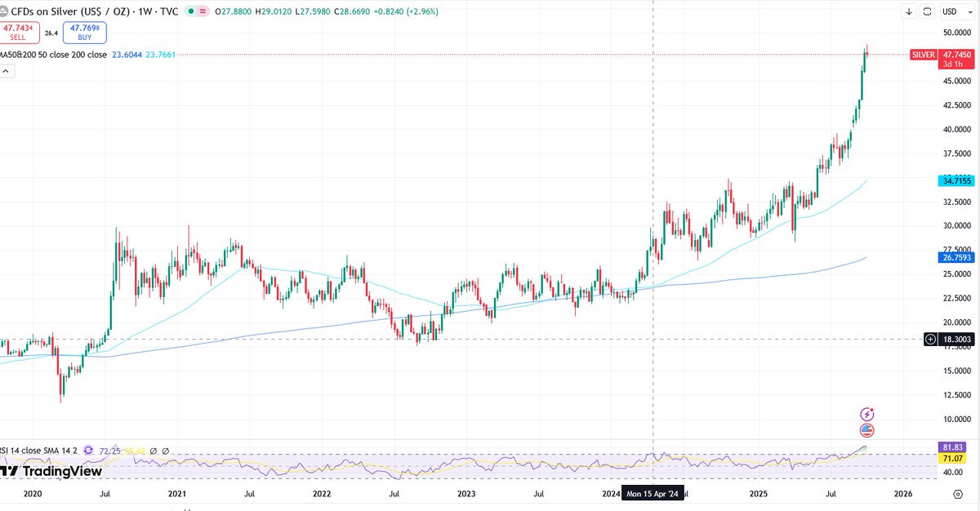The height and width of the screenshot is (511, 980).
Task: Click the BUY 47.769 button
Action: (x=85, y=32)
